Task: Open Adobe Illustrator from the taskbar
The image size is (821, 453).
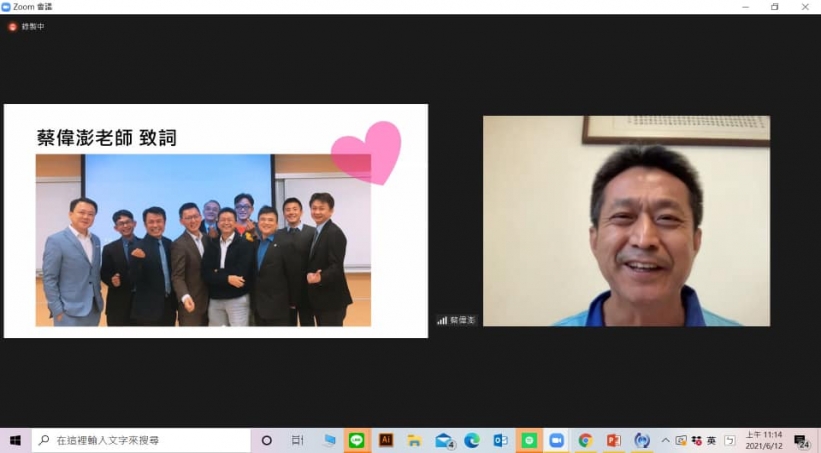Action: pyautogui.click(x=386, y=440)
